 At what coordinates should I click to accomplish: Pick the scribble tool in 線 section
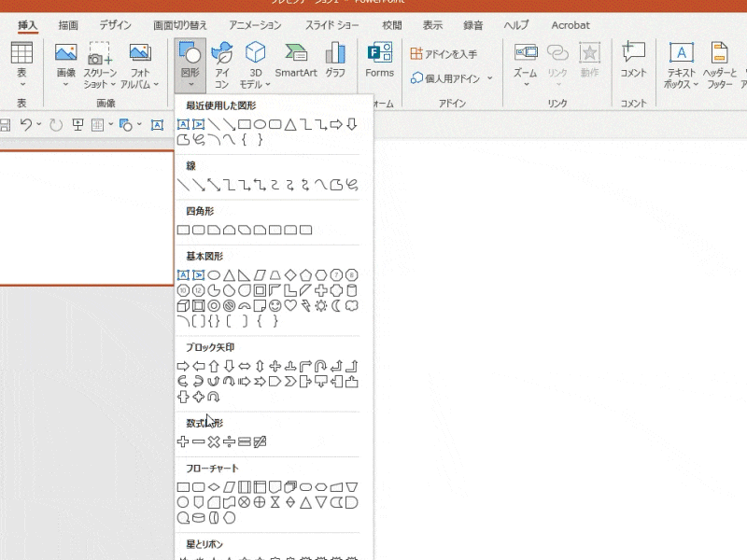click(352, 185)
